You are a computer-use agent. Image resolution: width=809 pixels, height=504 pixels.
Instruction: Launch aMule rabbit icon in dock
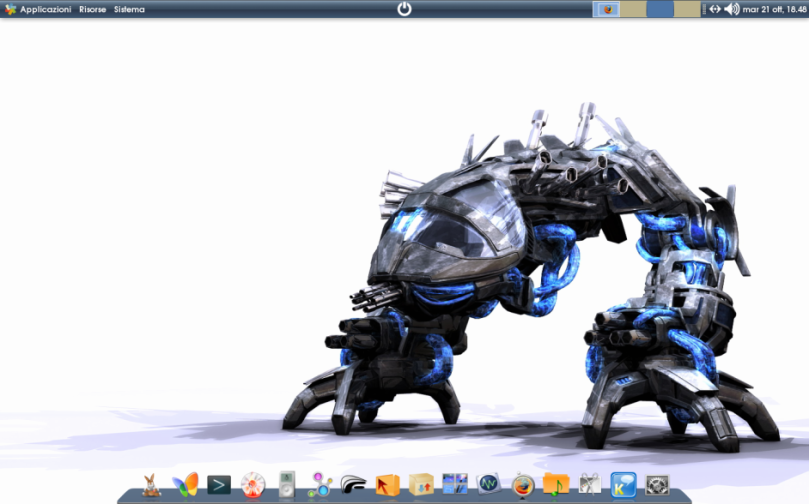pos(151,485)
